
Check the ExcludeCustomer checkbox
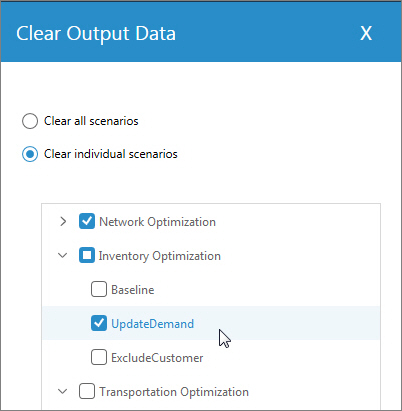point(99,357)
